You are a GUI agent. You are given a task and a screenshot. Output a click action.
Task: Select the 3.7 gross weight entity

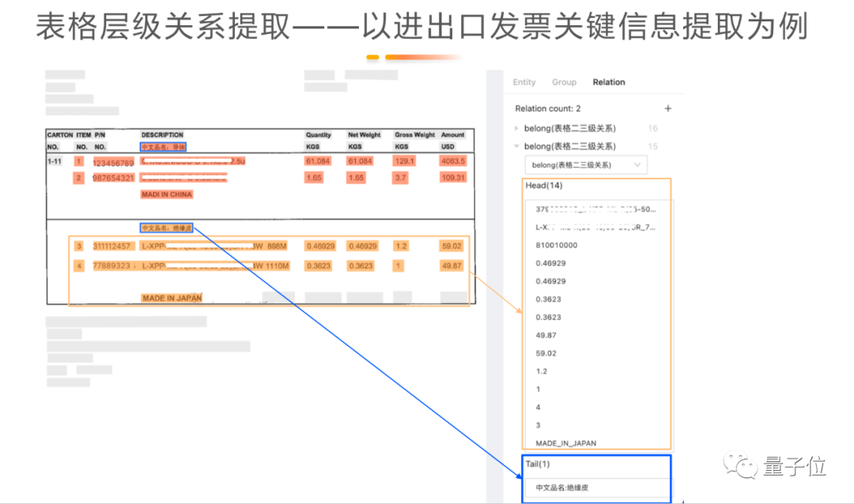[400, 178]
